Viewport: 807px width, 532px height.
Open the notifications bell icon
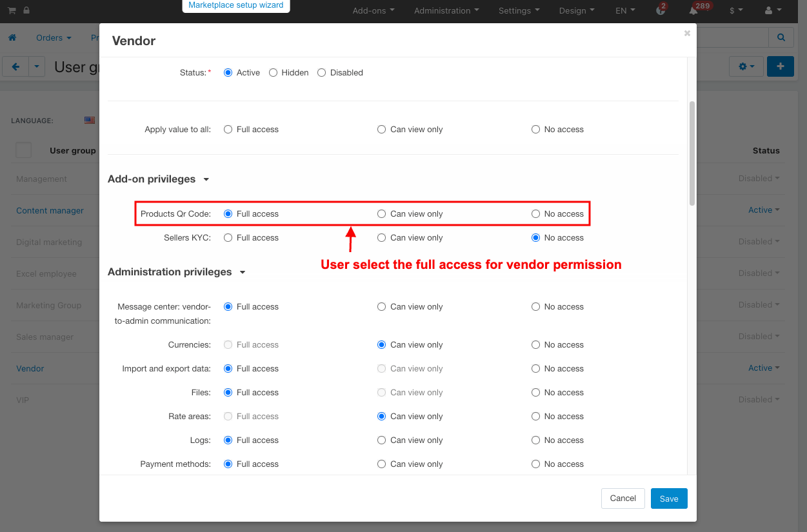tap(693, 11)
